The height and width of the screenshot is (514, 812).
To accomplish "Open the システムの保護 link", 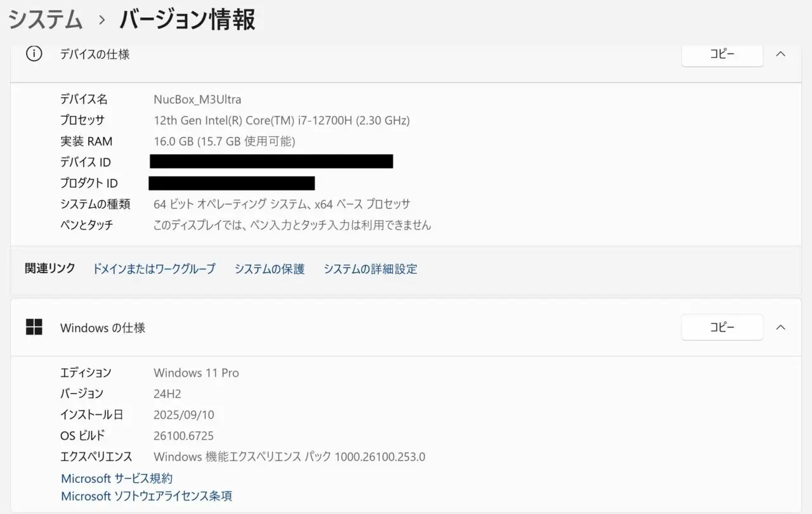I will click(270, 269).
